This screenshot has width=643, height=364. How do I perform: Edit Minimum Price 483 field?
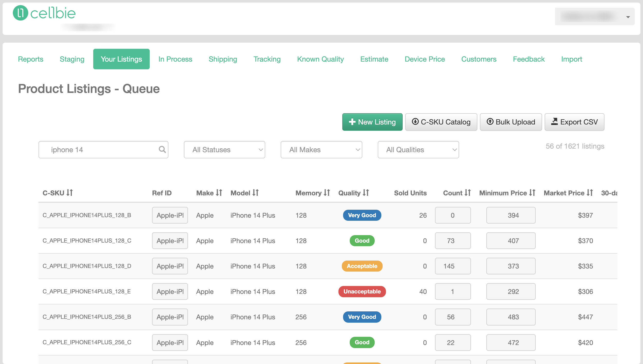coord(511,317)
